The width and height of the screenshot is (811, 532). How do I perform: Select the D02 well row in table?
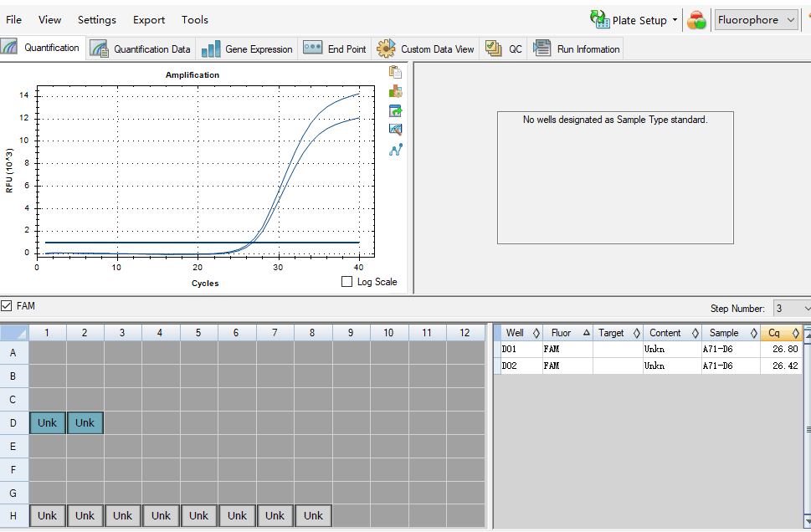[x=648, y=366]
